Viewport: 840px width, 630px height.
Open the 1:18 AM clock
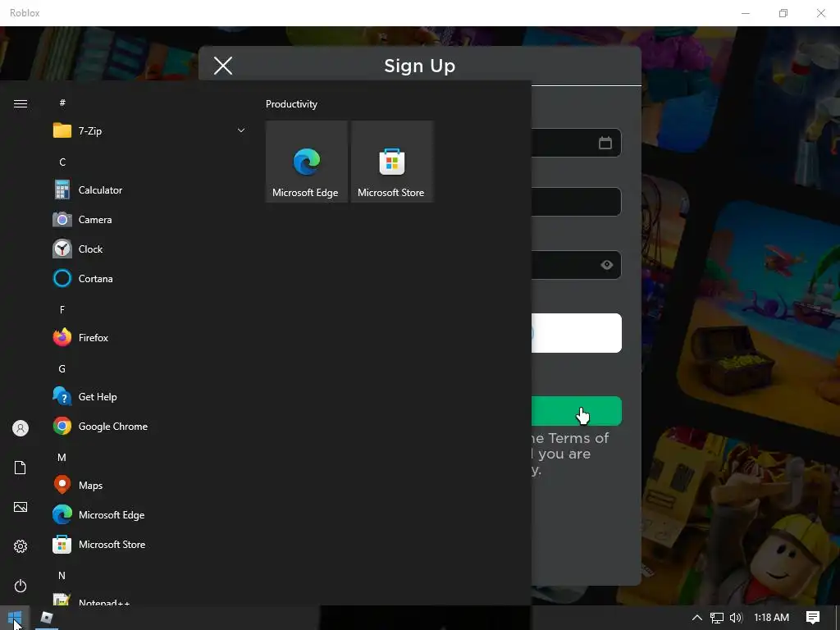771,618
